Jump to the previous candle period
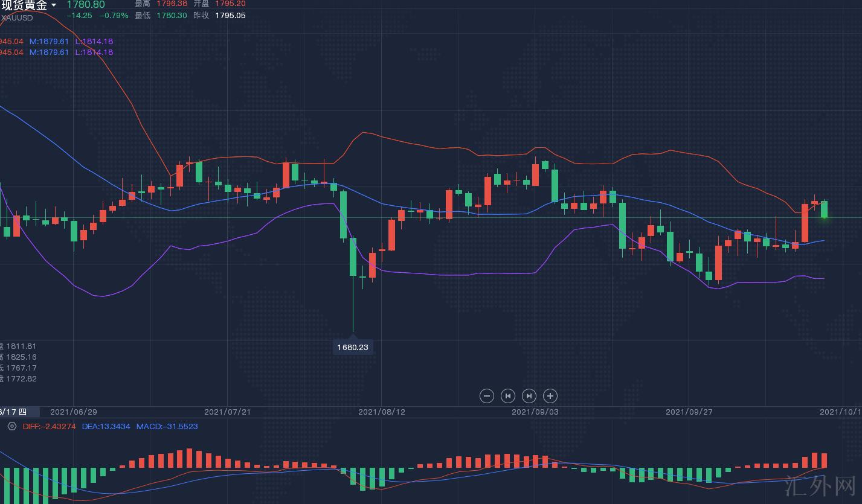 [x=508, y=396]
